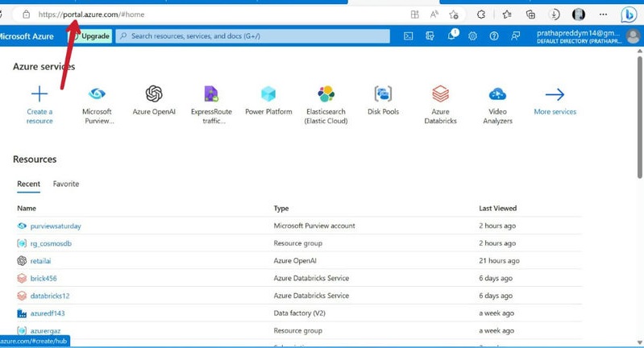
Task: Sort by the Type column header
Action: point(281,208)
